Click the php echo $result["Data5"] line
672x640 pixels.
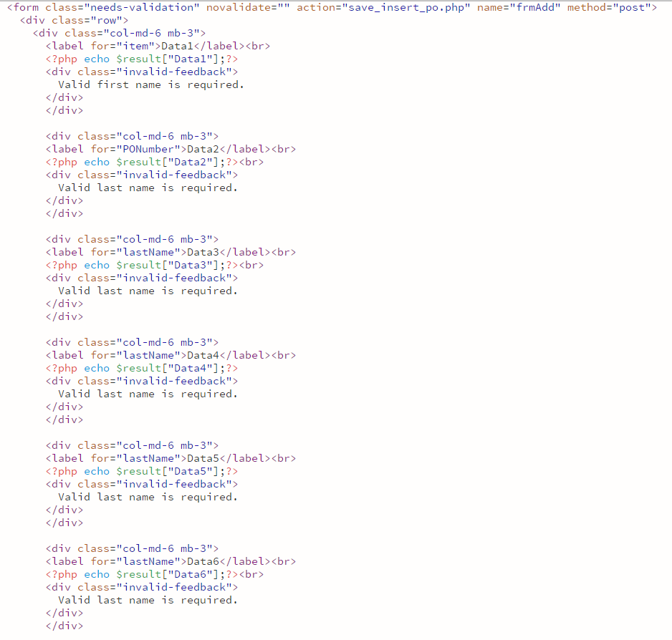point(142,471)
